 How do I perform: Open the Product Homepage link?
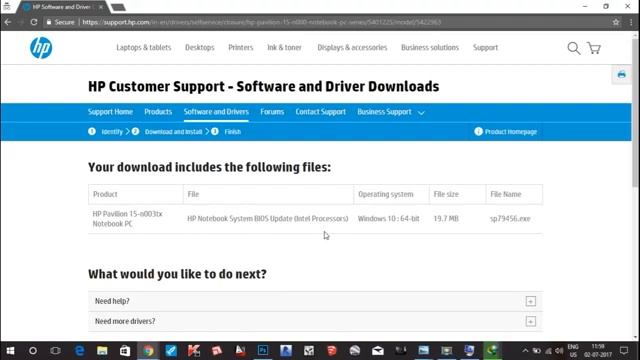[x=511, y=132]
